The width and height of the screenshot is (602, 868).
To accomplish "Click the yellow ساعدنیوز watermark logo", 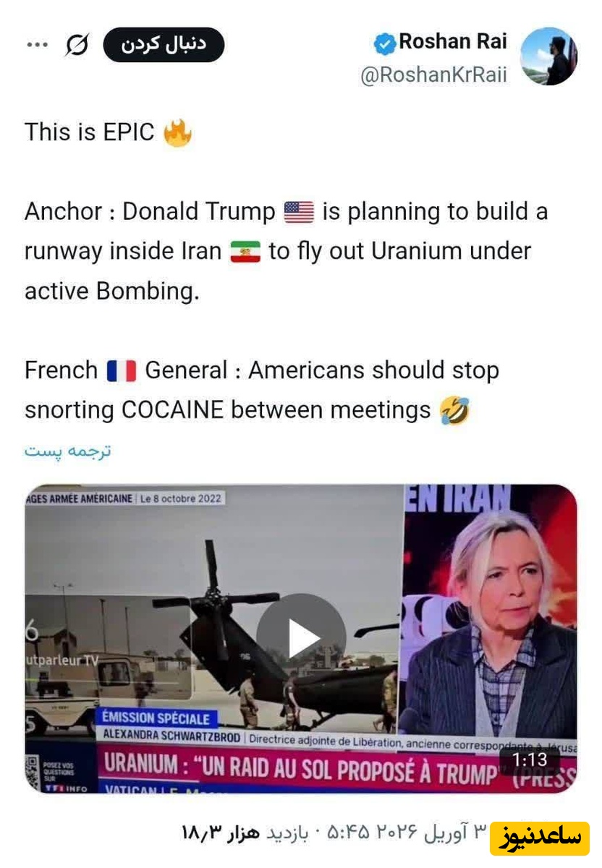I will pos(539,837).
